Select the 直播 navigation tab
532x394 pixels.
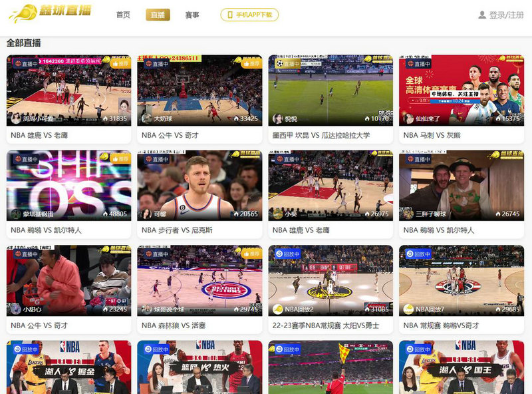tap(158, 15)
